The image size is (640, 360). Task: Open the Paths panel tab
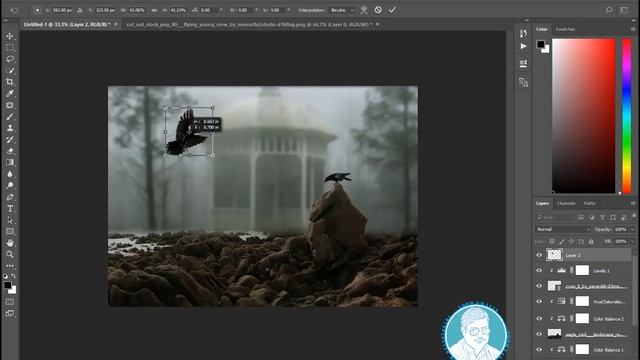coord(589,203)
